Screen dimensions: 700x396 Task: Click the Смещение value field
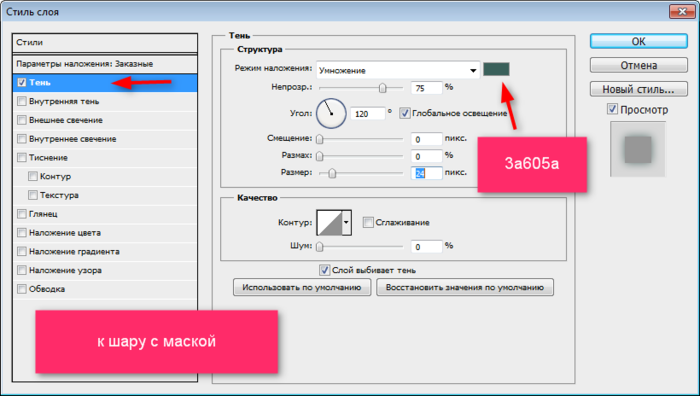[426, 139]
